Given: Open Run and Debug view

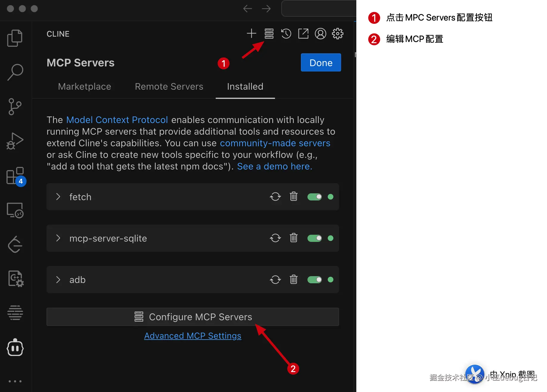Looking at the screenshot, I should click(15, 141).
